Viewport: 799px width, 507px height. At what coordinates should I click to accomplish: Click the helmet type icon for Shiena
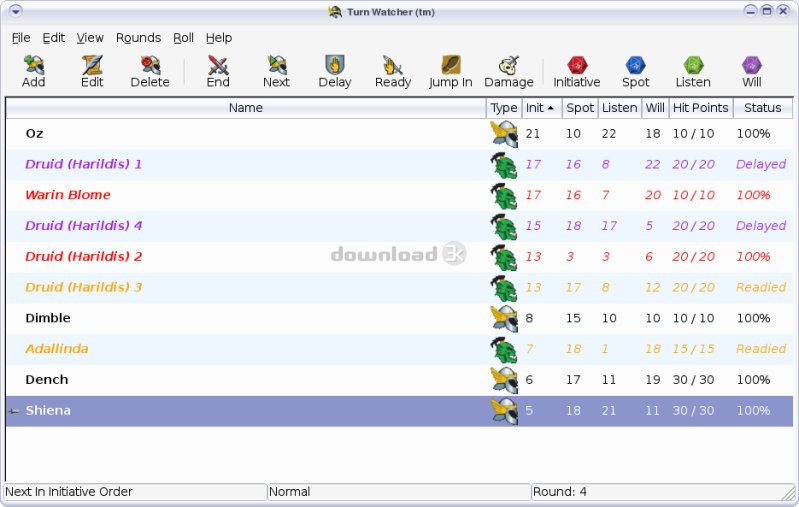[x=504, y=411]
